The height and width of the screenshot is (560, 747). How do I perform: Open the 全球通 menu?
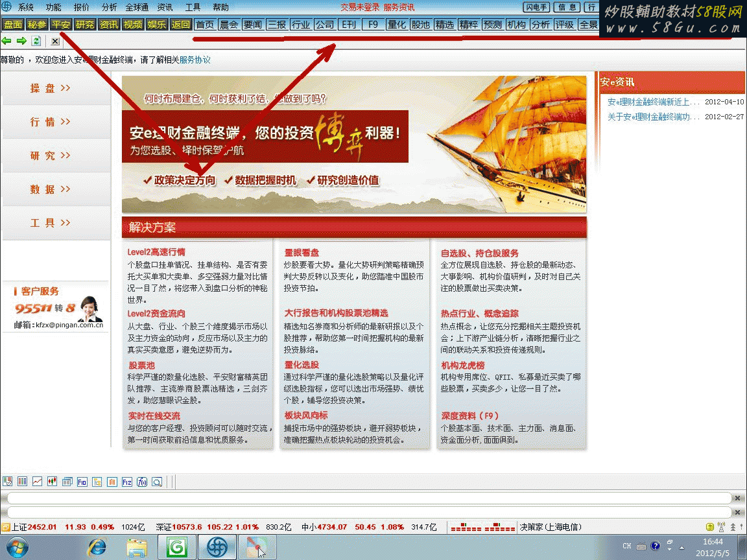click(x=137, y=7)
